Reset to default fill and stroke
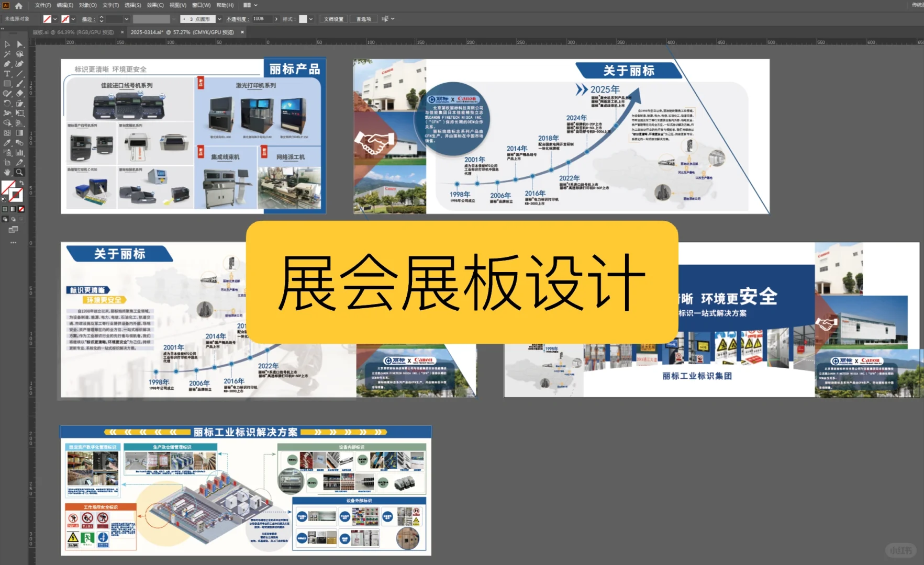924x565 pixels. pos(4,199)
